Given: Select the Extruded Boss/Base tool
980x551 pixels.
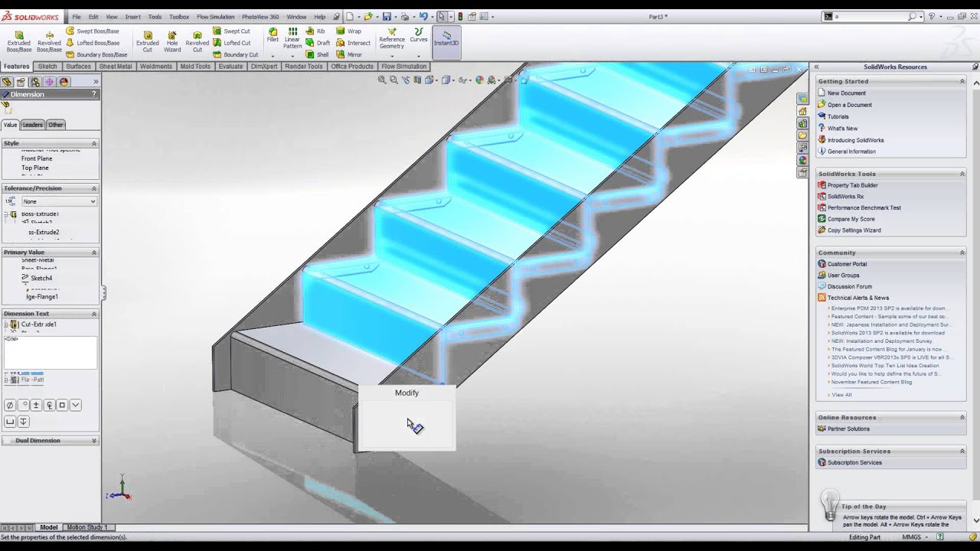Looking at the screenshot, I should (19, 41).
